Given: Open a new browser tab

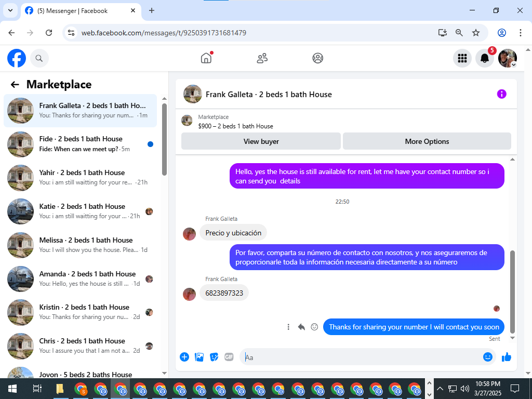Looking at the screenshot, I should pyautogui.click(x=152, y=10).
